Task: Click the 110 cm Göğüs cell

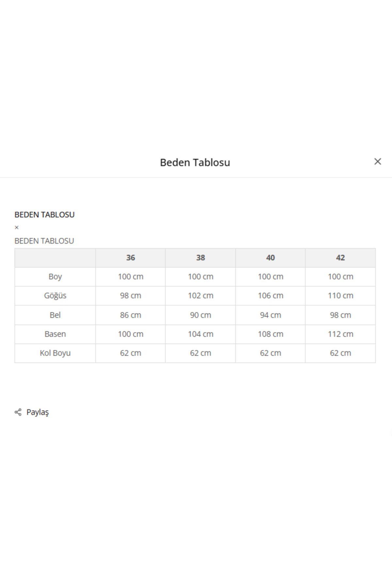Action: tap(340, 296)
